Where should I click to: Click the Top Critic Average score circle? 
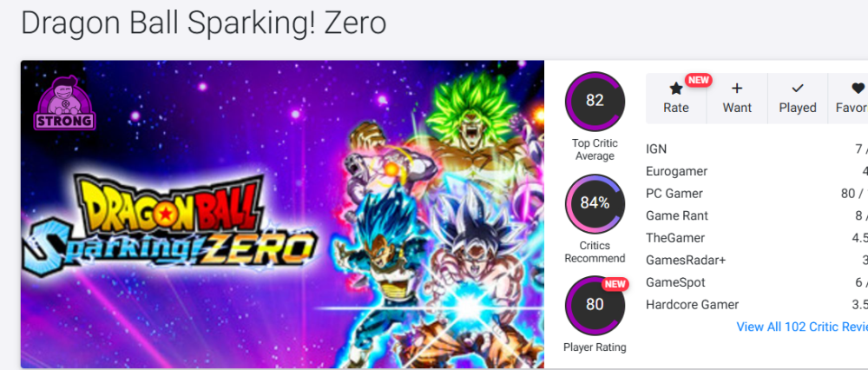[595, 101]
